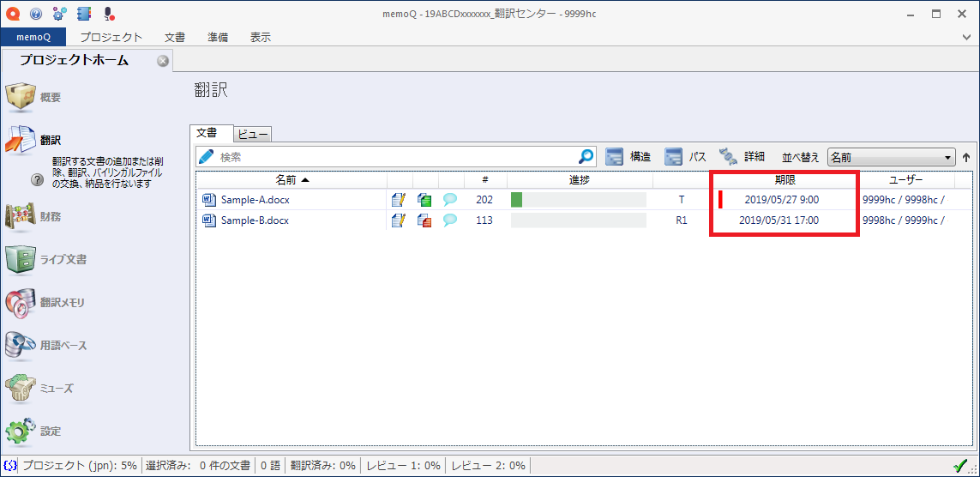The image size is (980, 477).
Task: Open the 財務 finances pane
Action: click(x=21, y=217)
